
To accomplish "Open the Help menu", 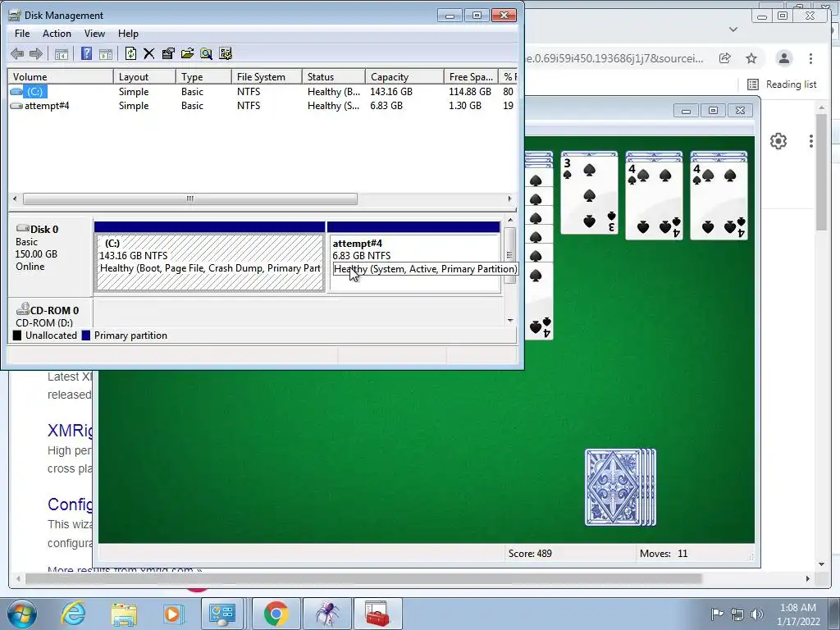I will click(128, 33).
